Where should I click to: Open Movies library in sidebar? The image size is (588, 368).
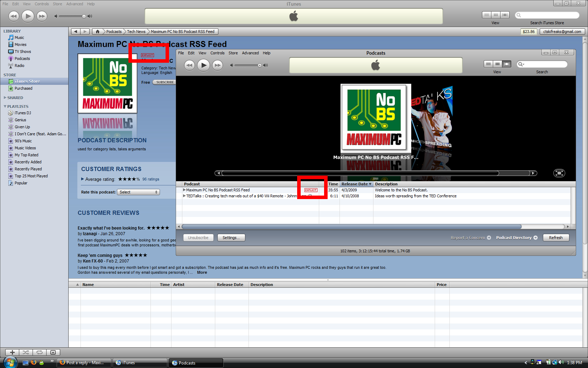20,45
